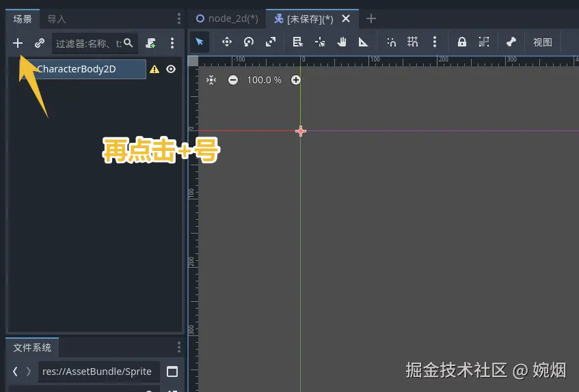This screenshot has height=392, width=579.
Task: Click the change pivot tool
Action: click(320, 42)
